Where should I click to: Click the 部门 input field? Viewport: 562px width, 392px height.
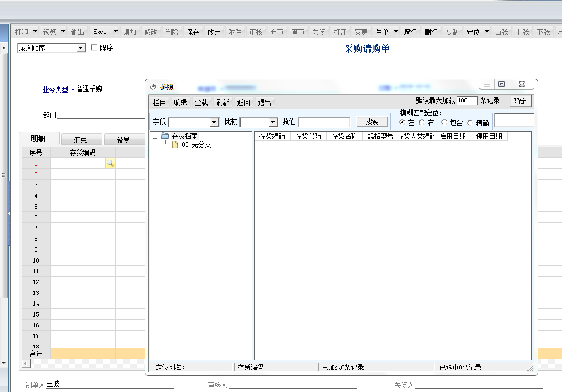(101, 115)
